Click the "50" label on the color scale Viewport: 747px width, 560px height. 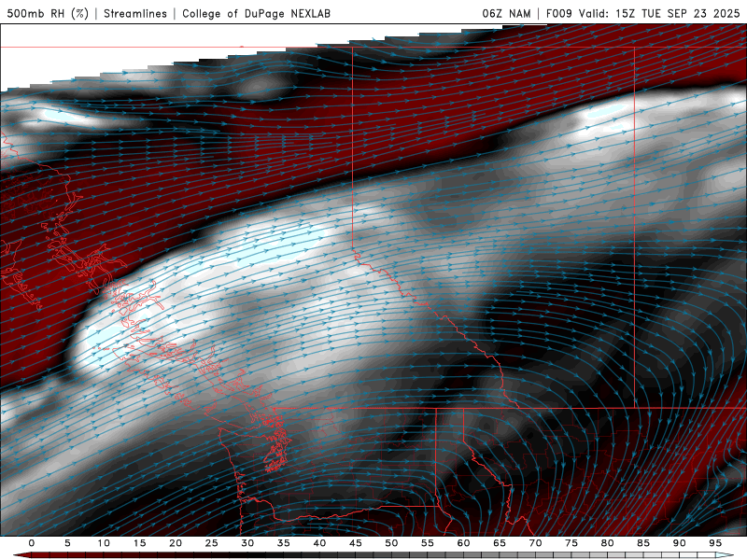tap(391, 543)
